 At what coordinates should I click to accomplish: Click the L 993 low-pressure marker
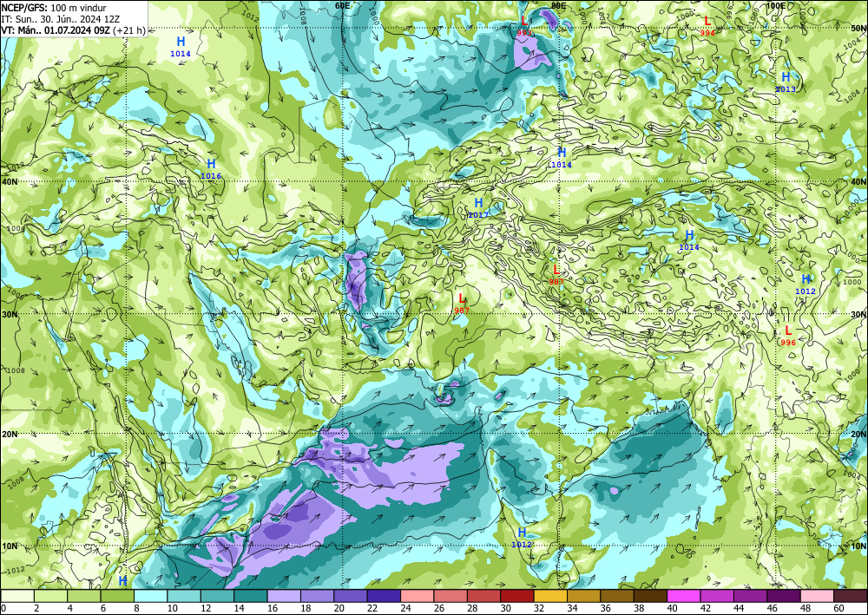click(524, 25)
